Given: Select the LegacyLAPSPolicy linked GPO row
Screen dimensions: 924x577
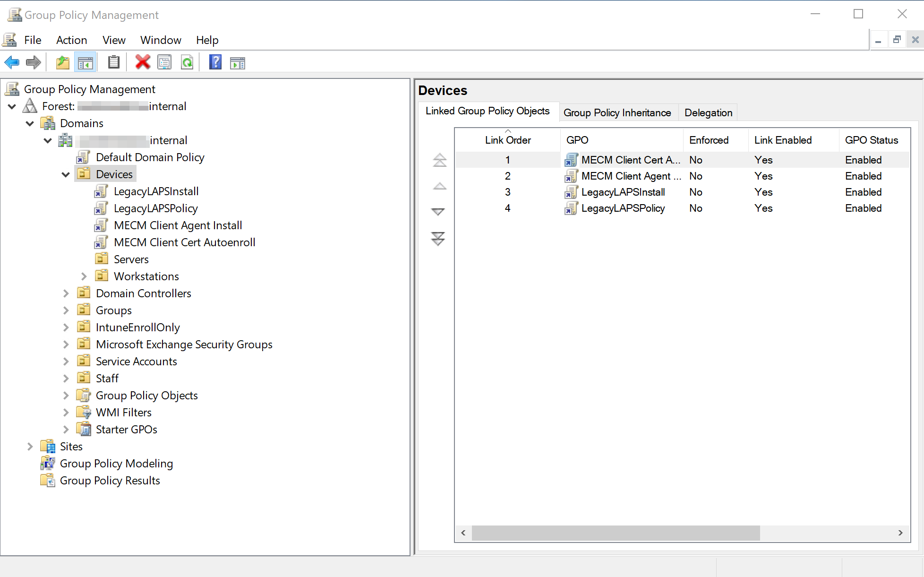Looking at the screenshot, I should click(623, 208).
